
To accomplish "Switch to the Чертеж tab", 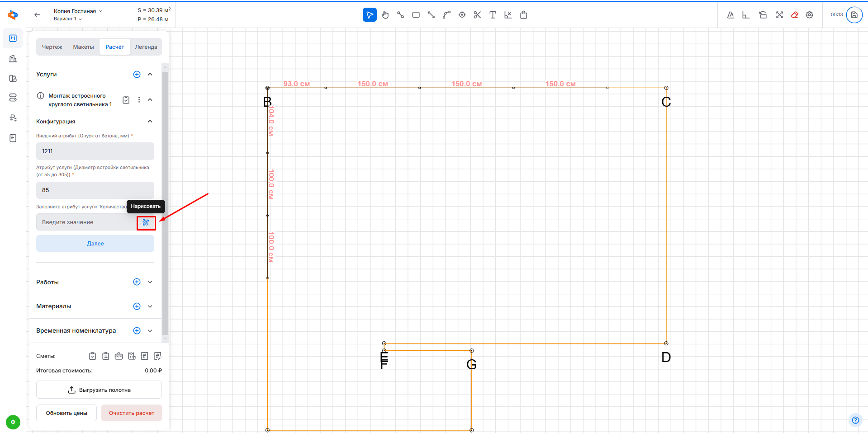I will 52,47.
